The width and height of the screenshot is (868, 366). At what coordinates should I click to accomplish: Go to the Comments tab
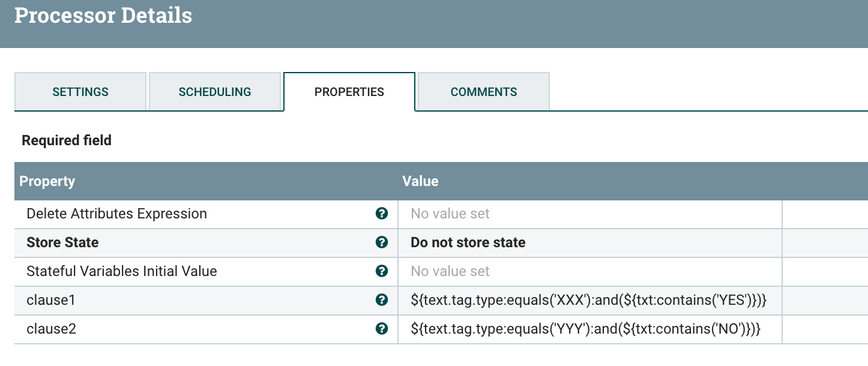tap(484, 92)
